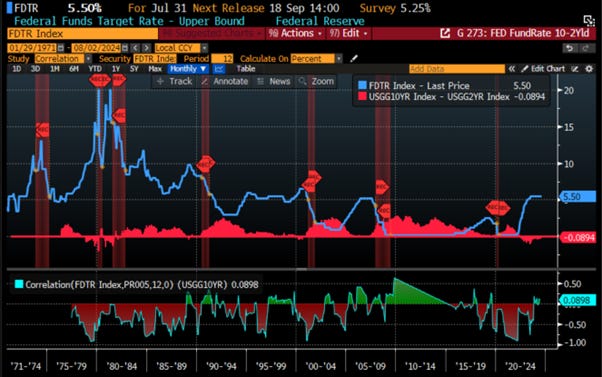Open the Actions menu
This screenshot has width=602, height=377.
pos(296,33)
